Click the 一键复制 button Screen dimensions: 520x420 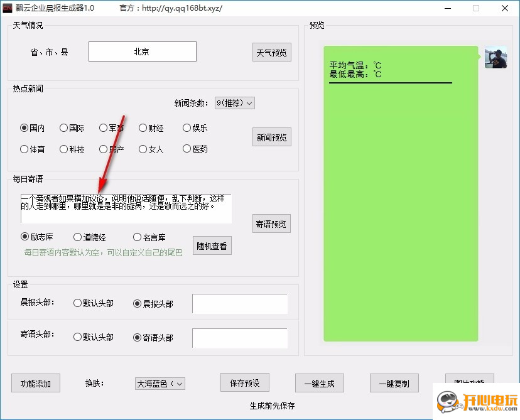394,383
